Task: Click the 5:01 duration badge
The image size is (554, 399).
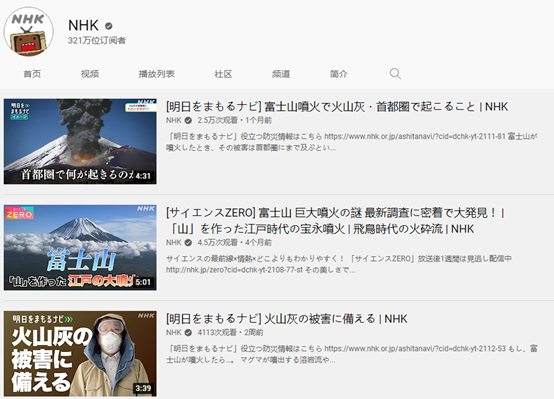Action: point(143,282)
